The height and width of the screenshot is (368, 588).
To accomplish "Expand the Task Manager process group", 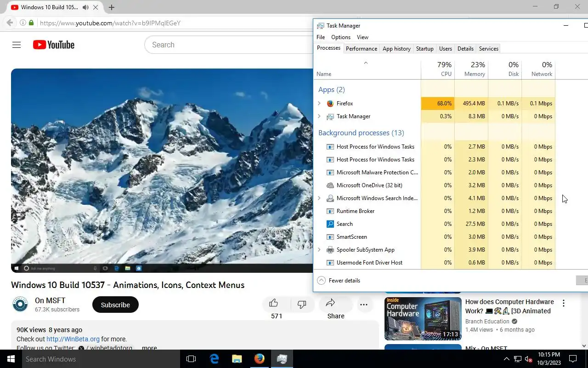I will (319, 116).
